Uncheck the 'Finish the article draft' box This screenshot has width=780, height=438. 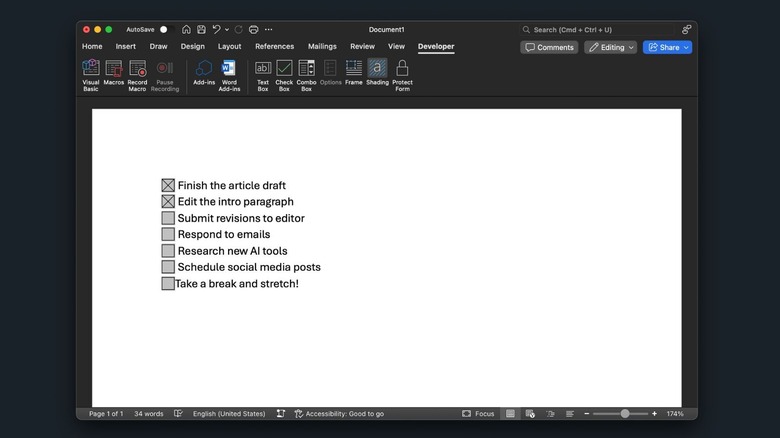pyautogui.click(x=168, y=185)
